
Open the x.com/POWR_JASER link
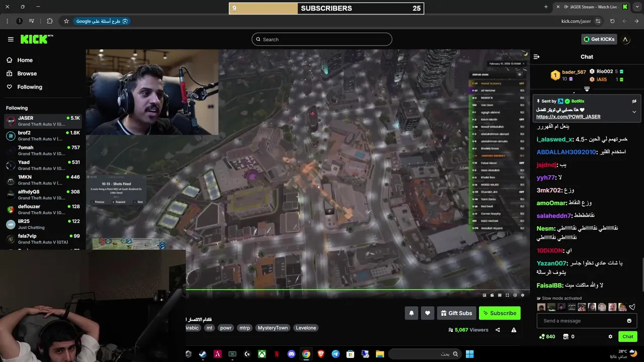pos(568,117)
